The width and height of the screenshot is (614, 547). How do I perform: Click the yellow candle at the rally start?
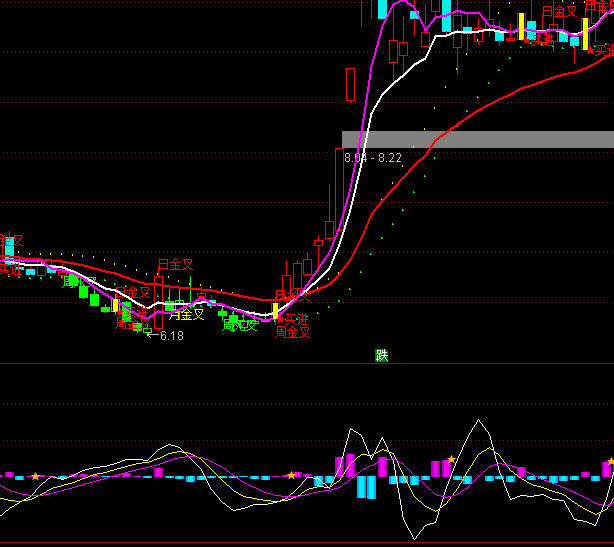(276, 311)
